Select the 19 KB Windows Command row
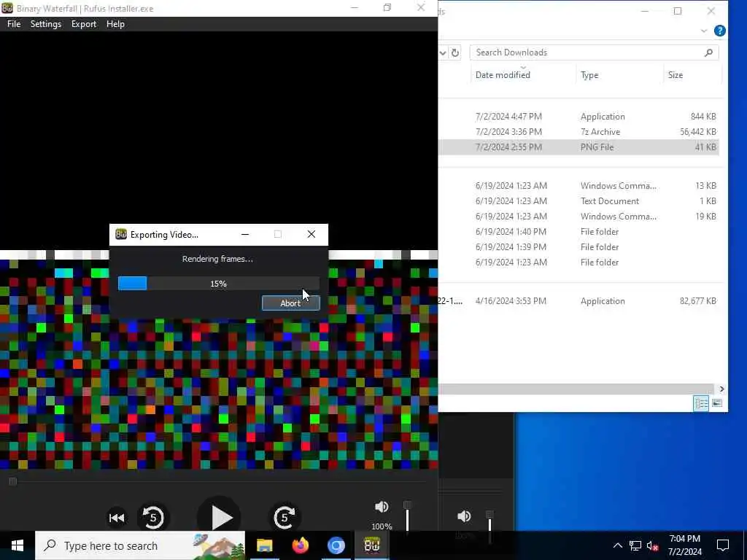 (578, 216)
